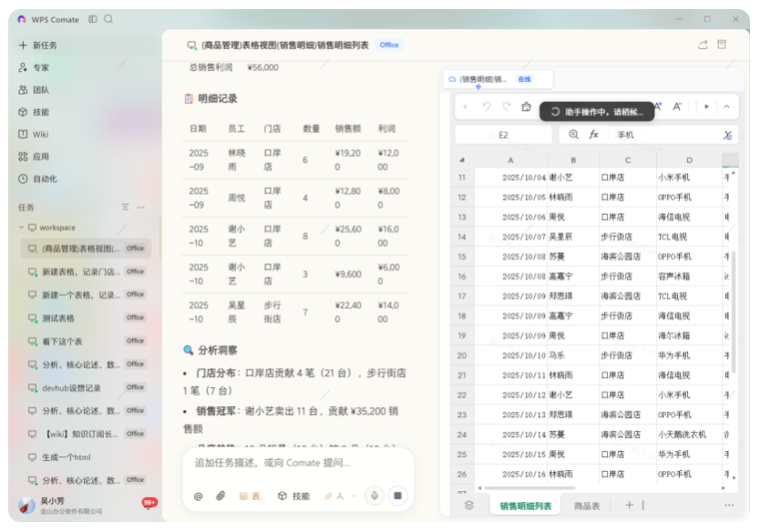760x532 pixels.
Task: Click the horizontal scrollbar of the spreadsheet
Action: tap(530, 488)
